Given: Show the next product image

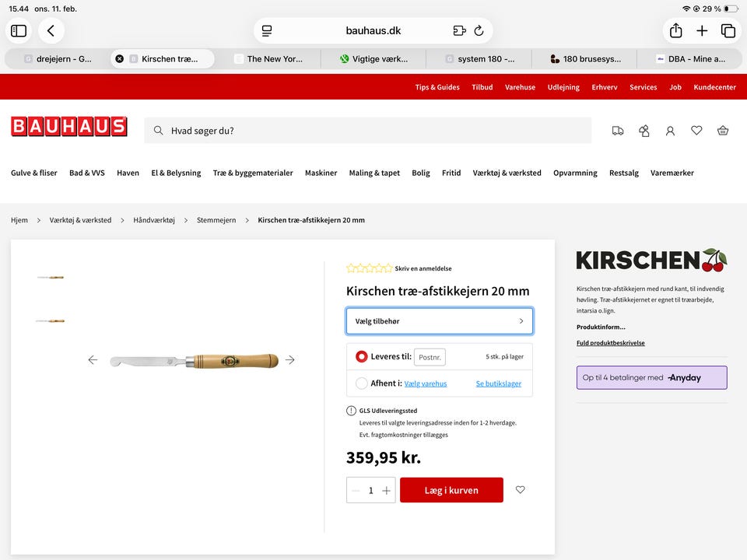Looking at the screenshot, I should coord(289,360).
